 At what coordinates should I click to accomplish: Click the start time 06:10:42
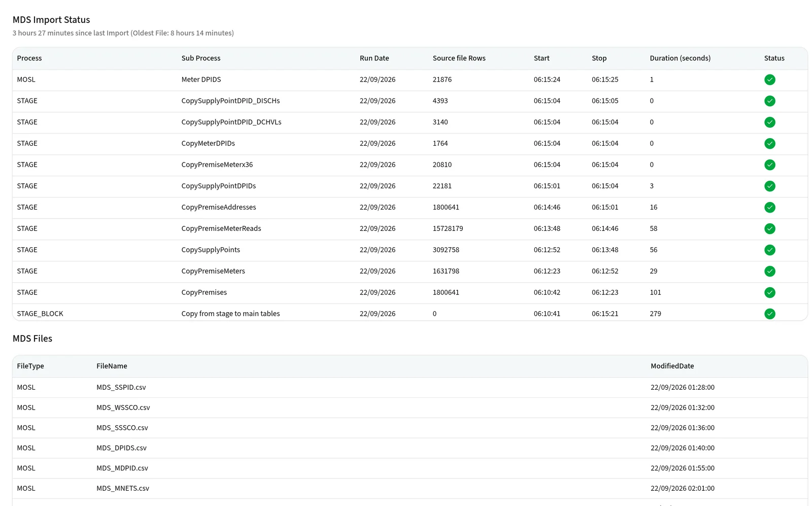pyautogui.click(x=547, y=293)
